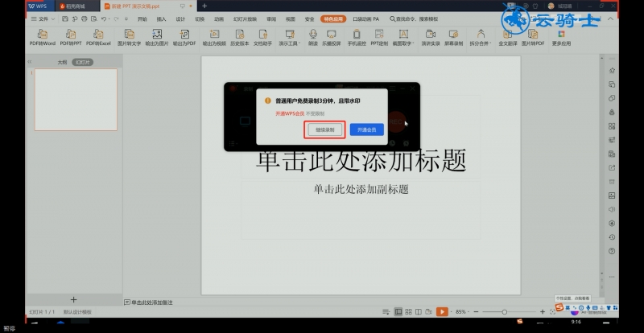Open history clock icon in right sidebar
Viewport: 644px width, 333px height.
pyautogui.click(x=612, y=237)
